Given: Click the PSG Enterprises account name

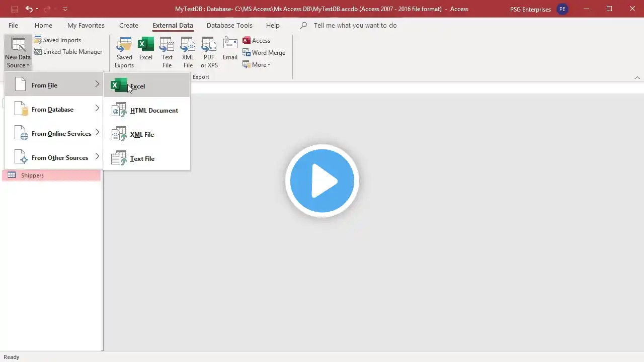Looking at the screenshot, I should point(530,9).
